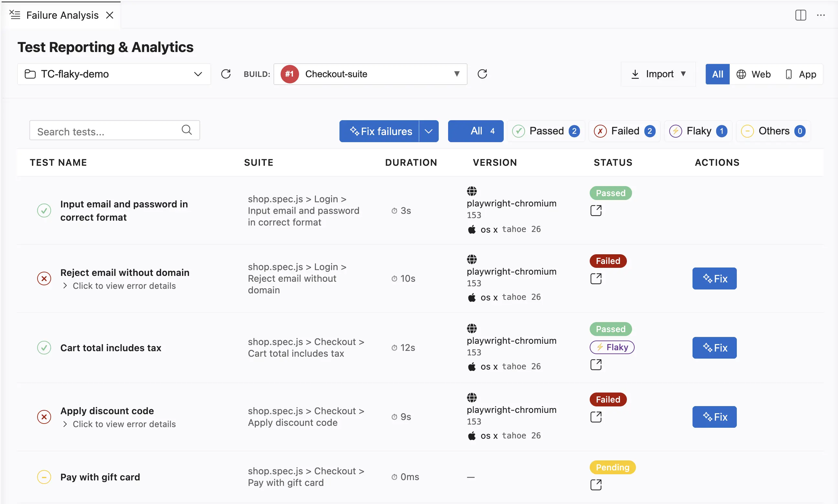Open the TC-flaky-demo project dropdown
Image resolution: width=838 pixels, height=504 pixels.
[114, 74]
